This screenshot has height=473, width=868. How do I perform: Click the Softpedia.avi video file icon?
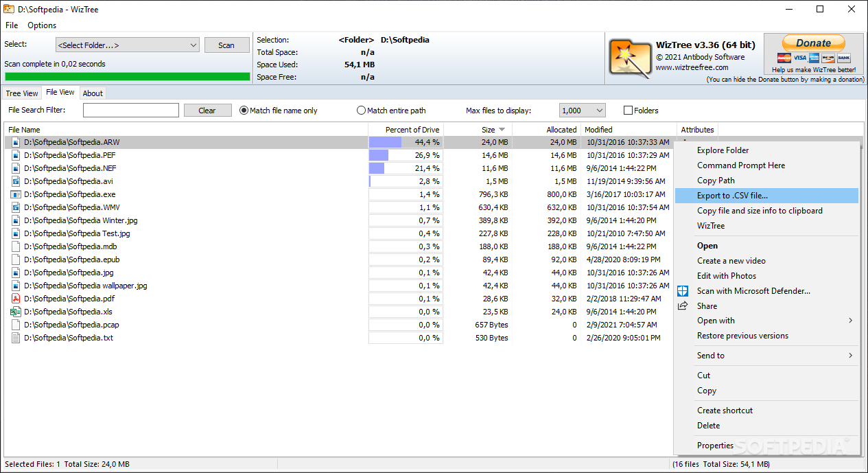point(16,182)
